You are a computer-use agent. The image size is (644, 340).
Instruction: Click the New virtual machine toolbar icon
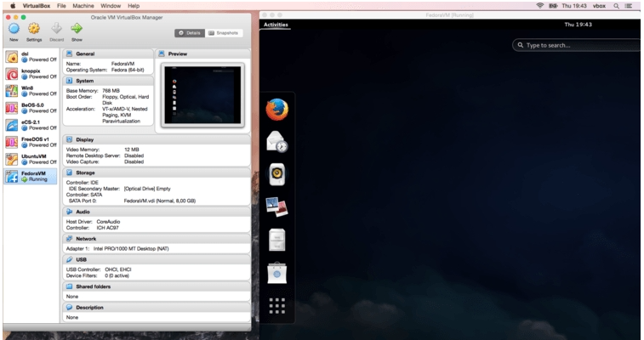point(14,29)
